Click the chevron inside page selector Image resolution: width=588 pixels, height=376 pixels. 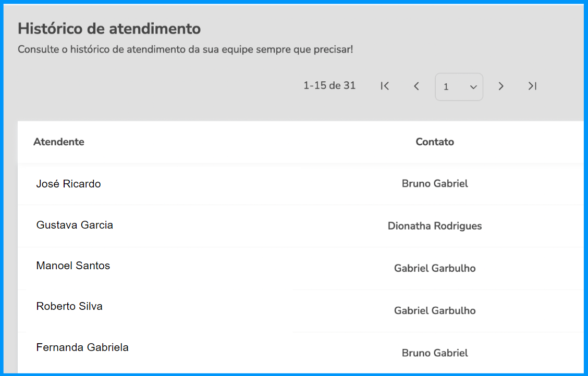coord(473,87)
